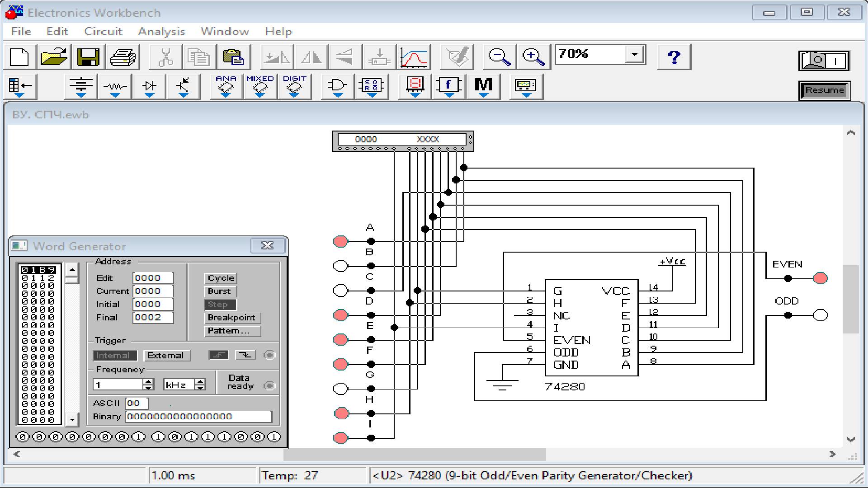Click the Save file floppy disk icon

click(88, 57)
